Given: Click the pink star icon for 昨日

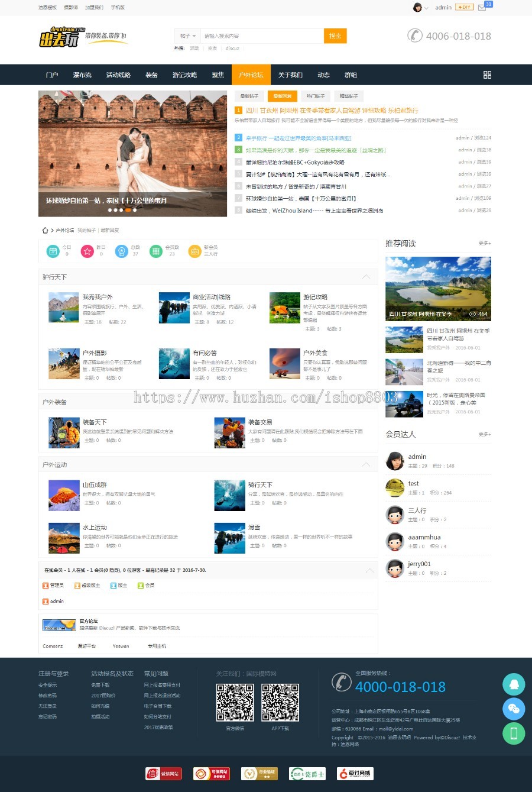Looking at the screenshot, I should tap(87, 251).
